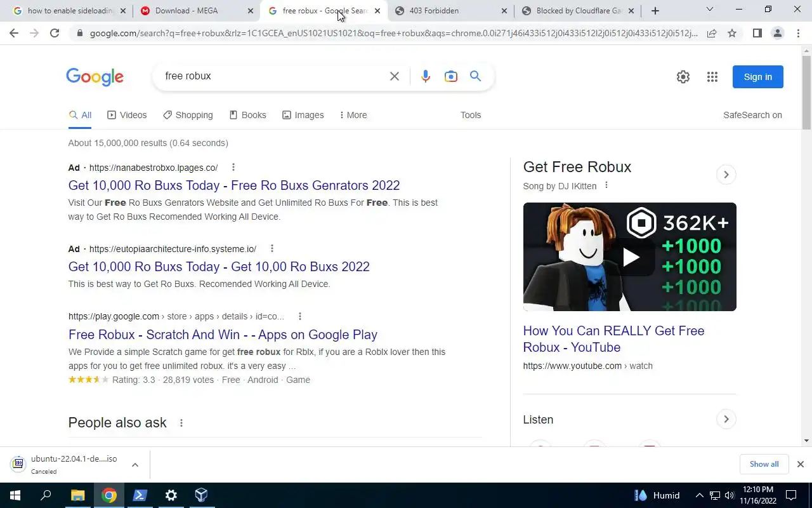Expand the Listen section arrow
The height and width of the screenshot is (508, 812).
pyautogui.click(x=726, y=419)
